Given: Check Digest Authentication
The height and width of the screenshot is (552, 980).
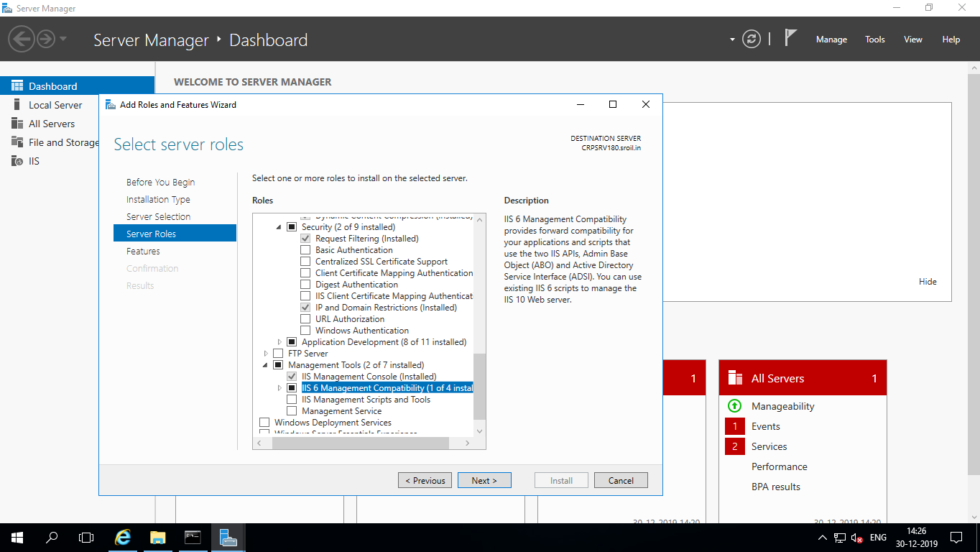Looking at the screenshot, I should click(305, 285).
